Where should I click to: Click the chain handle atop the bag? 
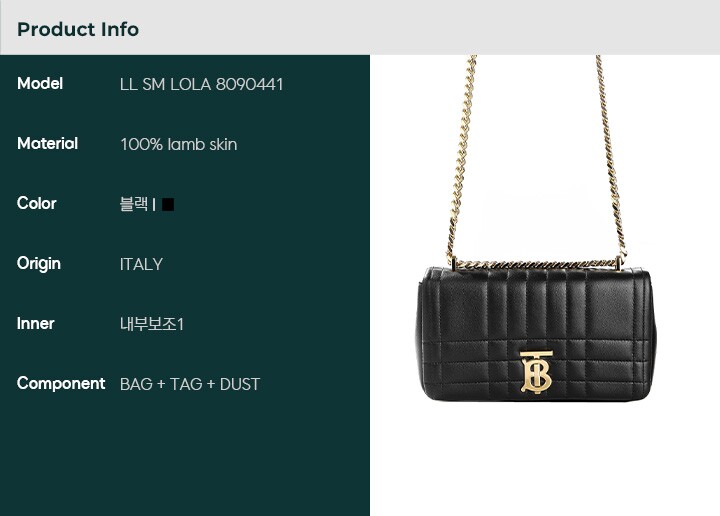536,264
